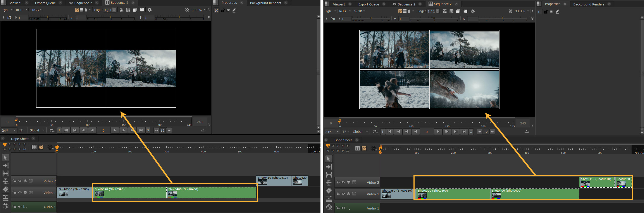Open the sRGB colorspace dropdown in left viewer
Image resolution: width=644 pixels, height=213 pixels.
click(36, 10)
